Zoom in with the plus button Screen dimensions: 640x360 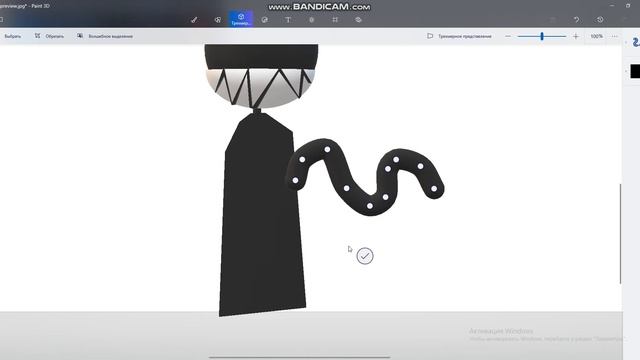tap(576, 36)
